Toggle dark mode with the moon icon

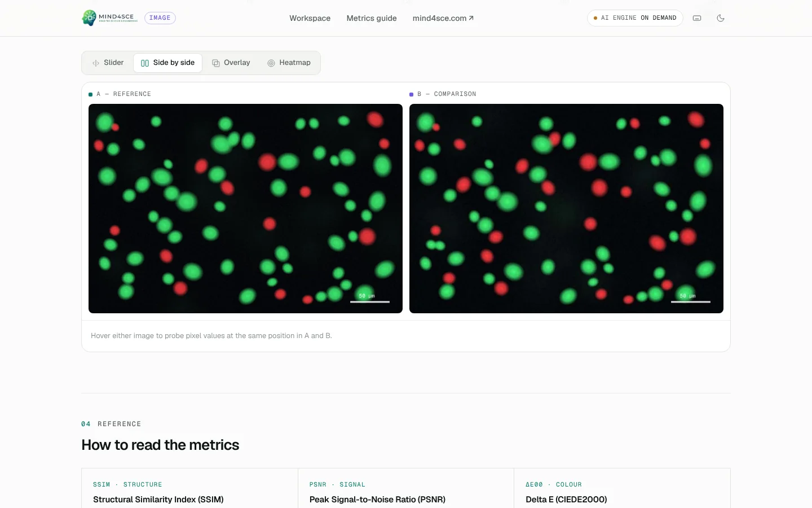pyautogui.click(x=721, y=18)
